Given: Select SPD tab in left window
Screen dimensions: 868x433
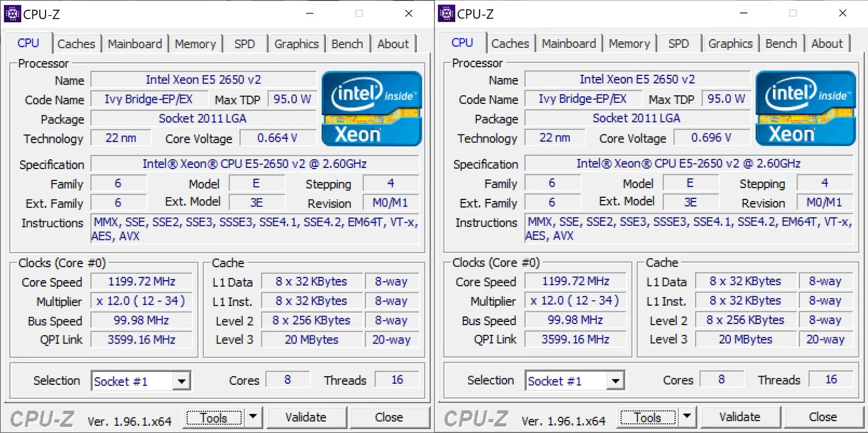Looking at the screenshot, I should pyautogui.click(x=245, y=44).
